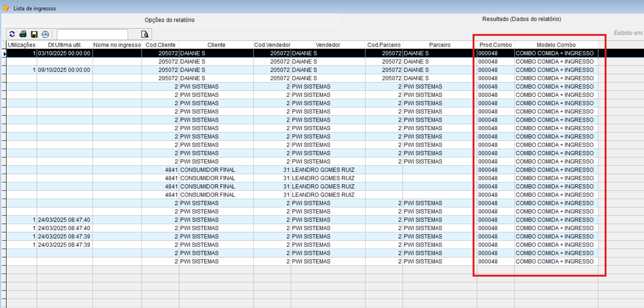Save report with floppy disk icon
Screen dimensions: 644x308
pyautogui.click(x=34, y=34)
